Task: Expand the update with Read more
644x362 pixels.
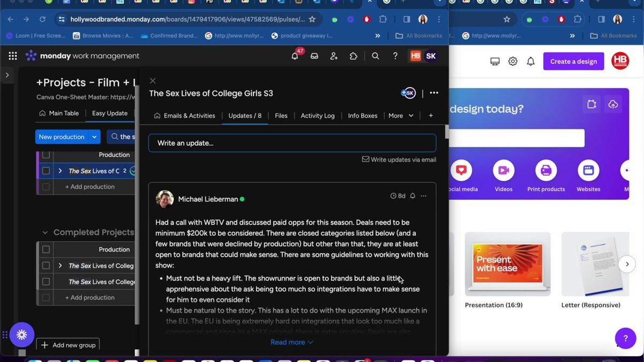Action: tap(291, 342)
